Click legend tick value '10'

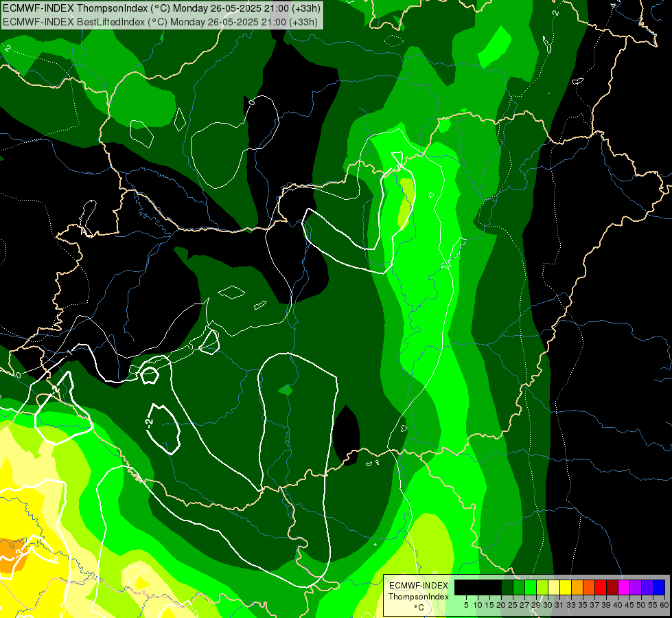click(x=478, y=605)
